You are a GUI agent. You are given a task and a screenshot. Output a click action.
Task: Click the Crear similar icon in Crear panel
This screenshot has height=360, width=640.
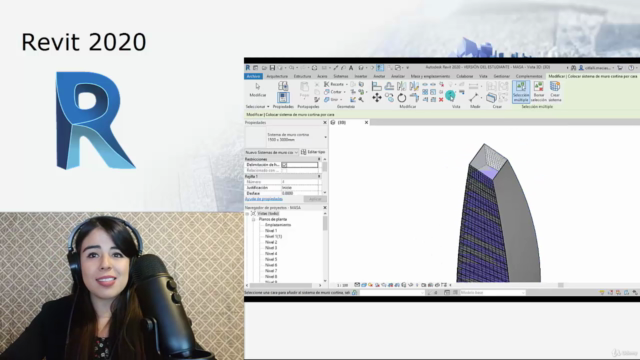(492, 97)
